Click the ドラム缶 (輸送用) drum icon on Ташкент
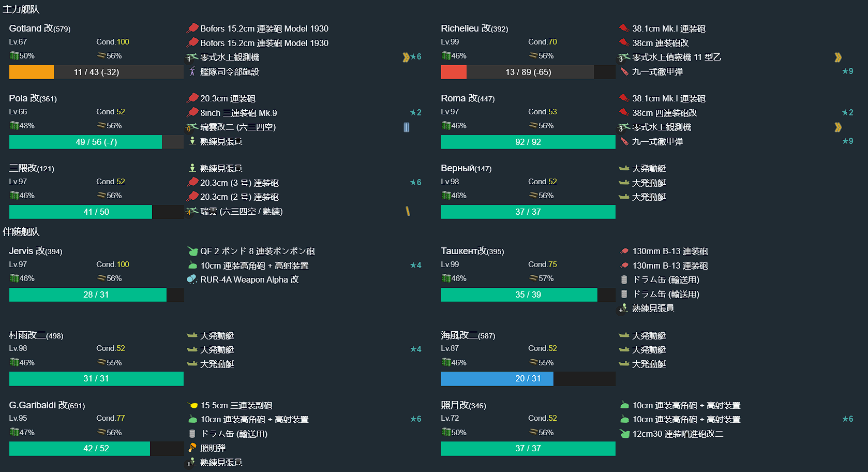The image size is (868, 472). pos(623,279)
